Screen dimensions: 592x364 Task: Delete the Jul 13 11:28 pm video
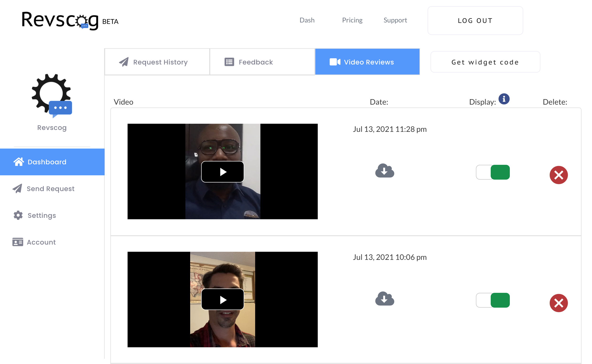(558, 175)
